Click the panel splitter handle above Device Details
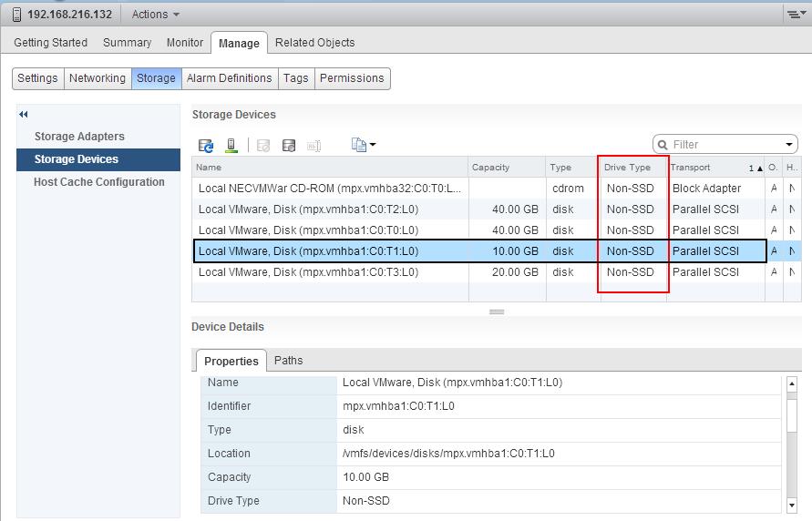Image resolution: width=812 pixels, height=521 pixels. click(497, 312)
